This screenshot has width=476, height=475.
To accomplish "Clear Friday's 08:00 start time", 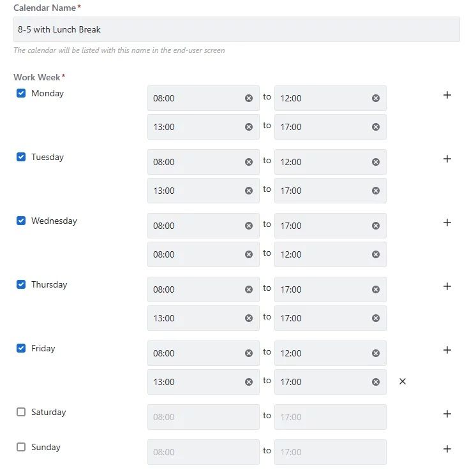I will click(249, 353).
